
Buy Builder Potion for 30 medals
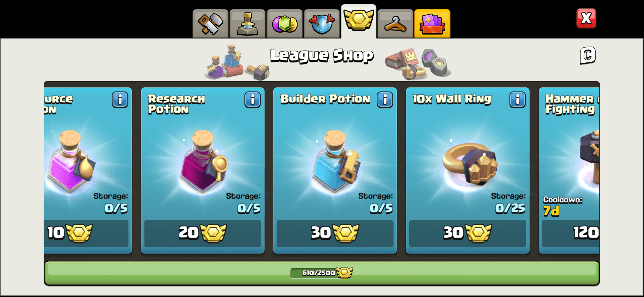(x=335, y=233)
